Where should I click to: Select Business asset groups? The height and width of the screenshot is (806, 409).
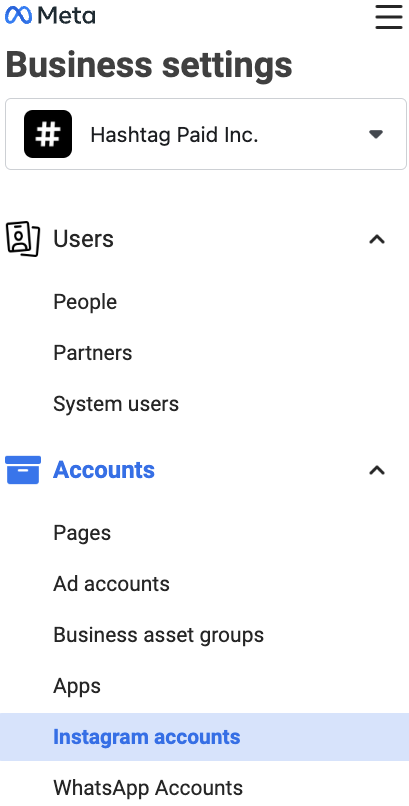159,635
